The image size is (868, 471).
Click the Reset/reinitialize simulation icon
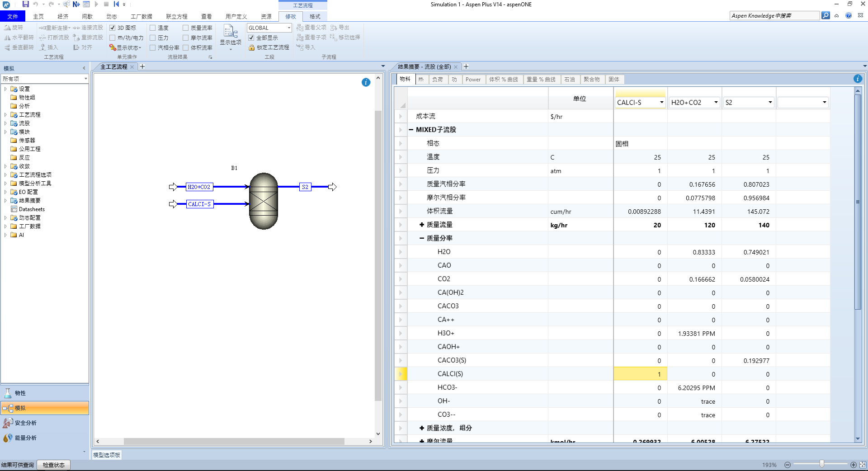tap(116, 4)
